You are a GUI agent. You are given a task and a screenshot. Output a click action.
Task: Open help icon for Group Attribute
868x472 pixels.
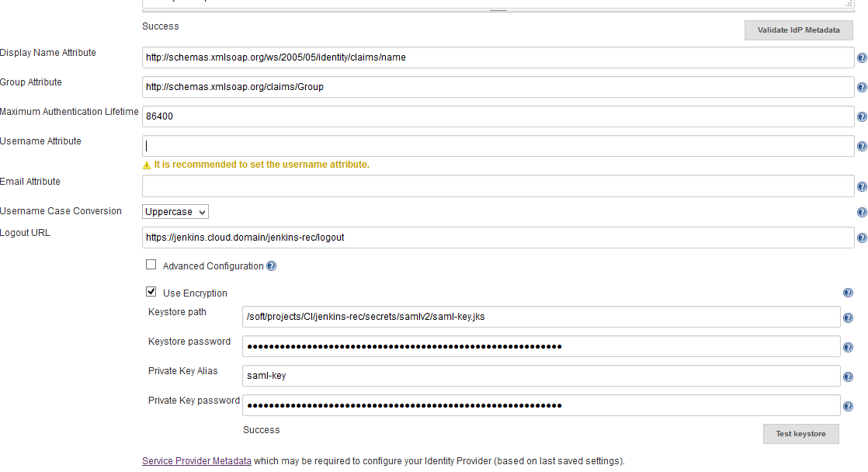(x=862, y=88)
